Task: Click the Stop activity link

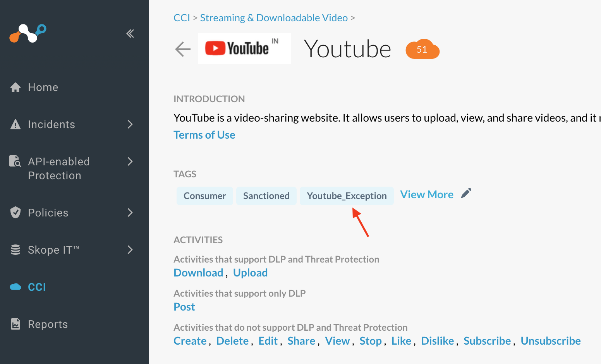Action: click(371, 341)
